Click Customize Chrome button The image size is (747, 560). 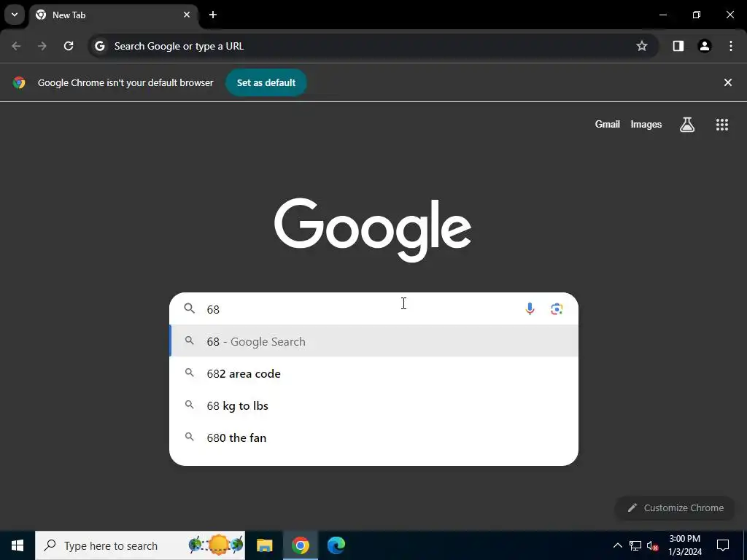point(675,508)
